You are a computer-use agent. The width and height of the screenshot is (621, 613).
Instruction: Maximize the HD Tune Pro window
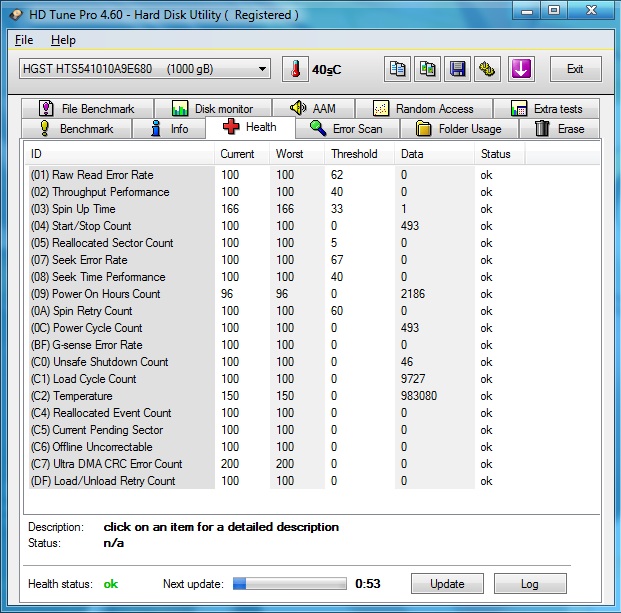pos(554,11)
